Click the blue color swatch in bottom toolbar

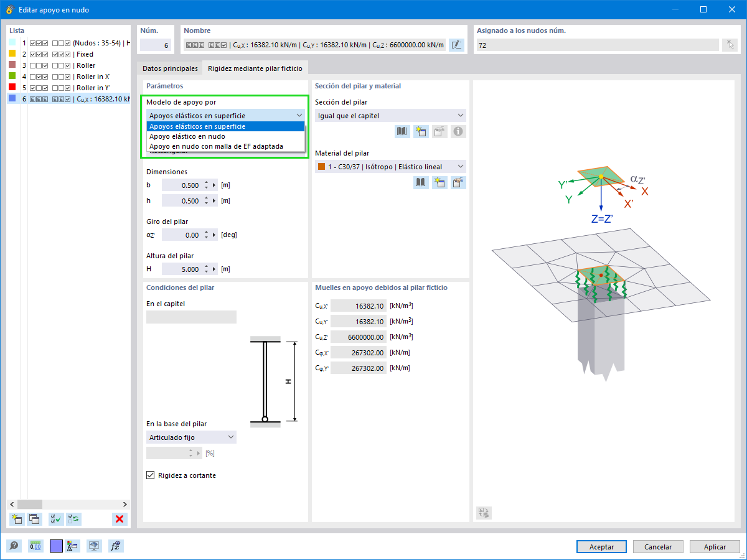tap(56, 546)
